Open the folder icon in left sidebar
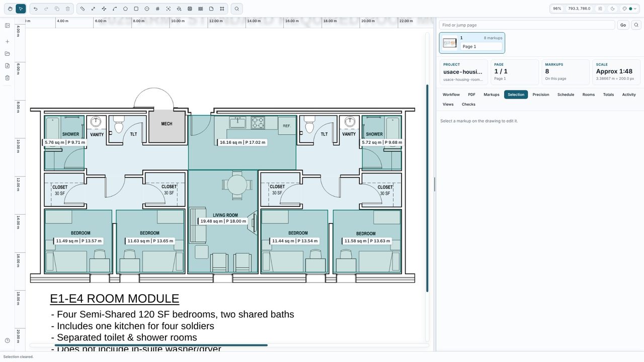644x362 pixels. (x=8, y=54)
